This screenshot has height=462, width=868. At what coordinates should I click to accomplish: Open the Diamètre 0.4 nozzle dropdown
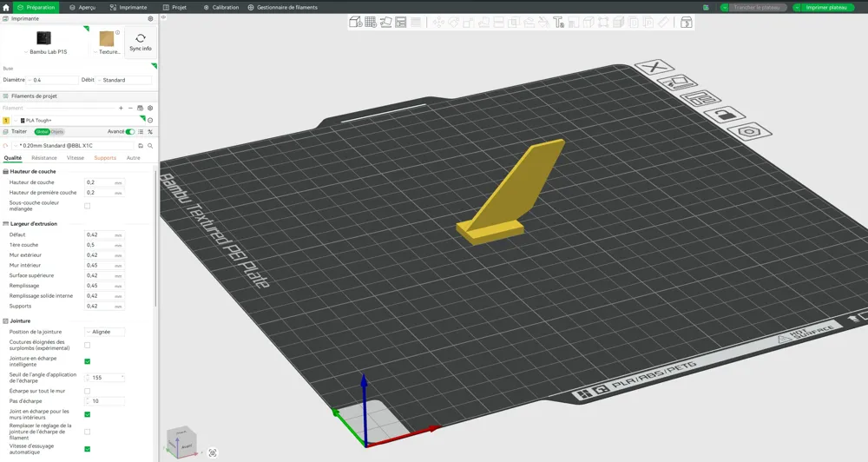pyautogui.click(x=53, y=80)
